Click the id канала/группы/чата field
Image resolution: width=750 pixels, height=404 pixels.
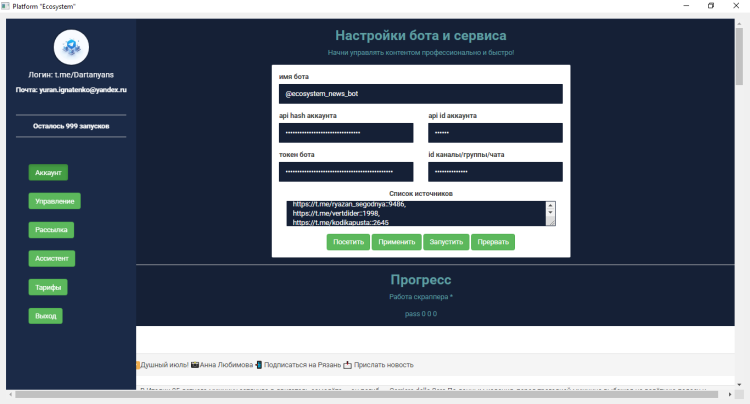[x=495, y=172]
